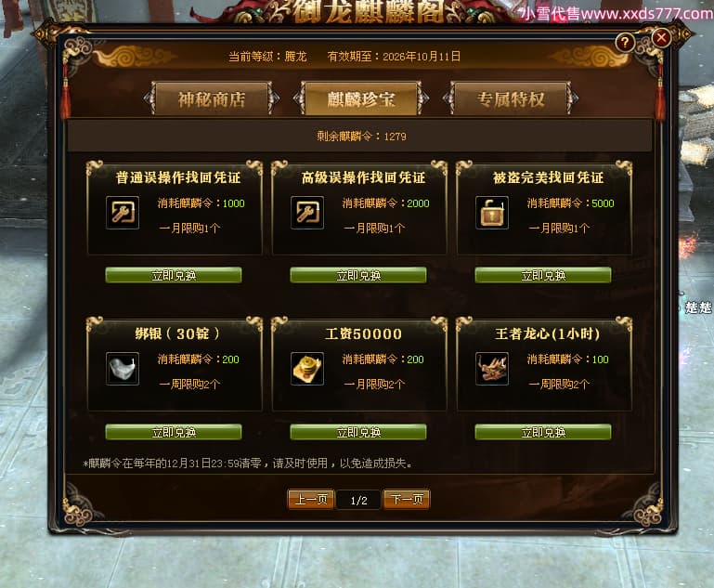Switch to the 神秘商店 tab
The image size is (714, 588).
(212, 98)
